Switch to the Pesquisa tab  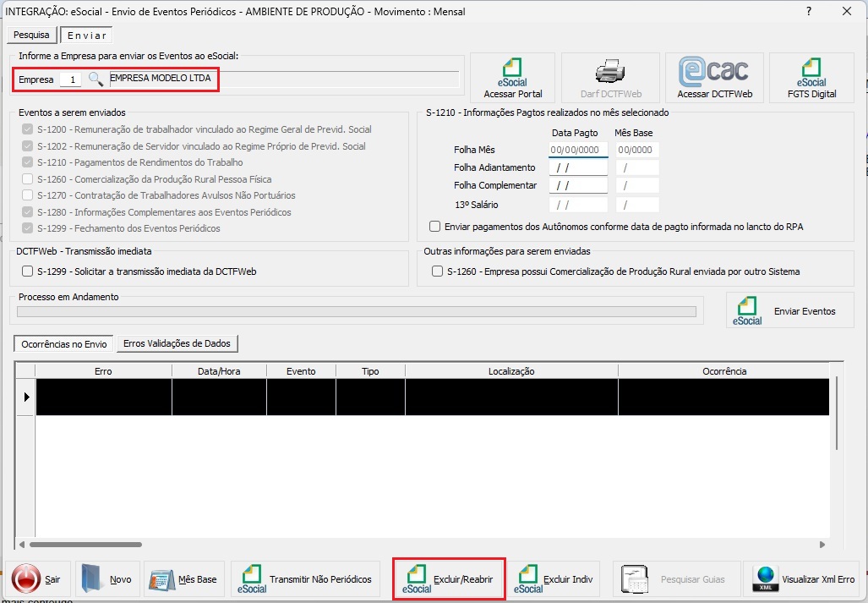coord(31,36)
